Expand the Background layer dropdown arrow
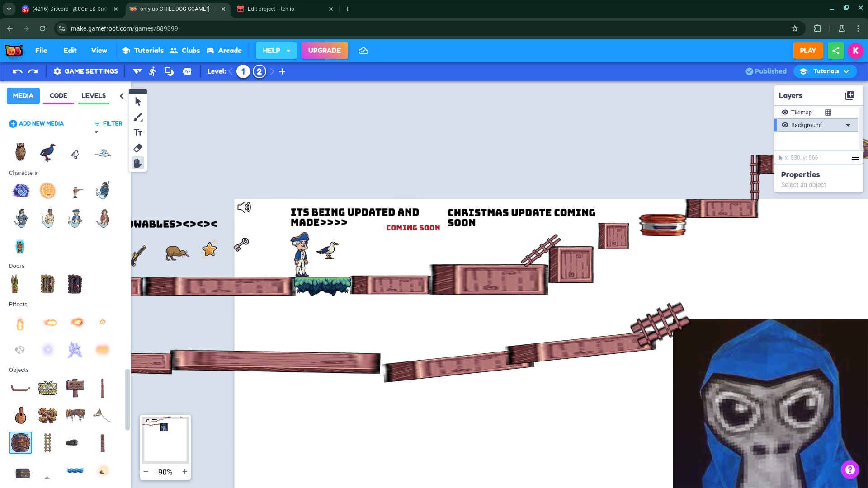 click(x=848, y=125)
